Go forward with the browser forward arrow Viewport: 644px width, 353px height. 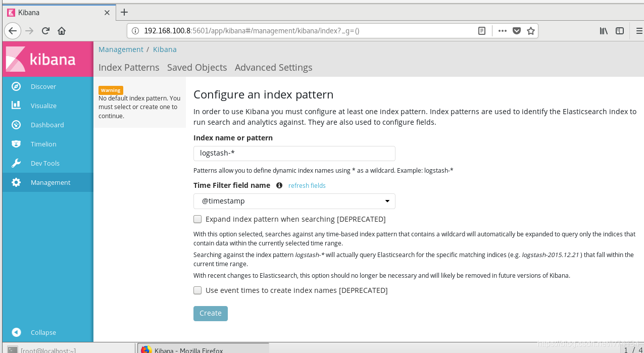[29, 31]
